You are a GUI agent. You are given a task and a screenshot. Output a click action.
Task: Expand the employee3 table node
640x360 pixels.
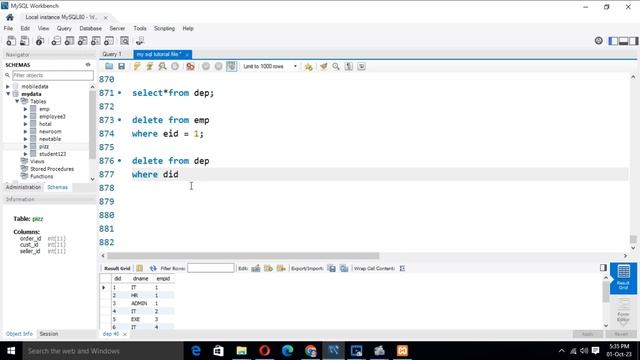click(x=25, y=116)
